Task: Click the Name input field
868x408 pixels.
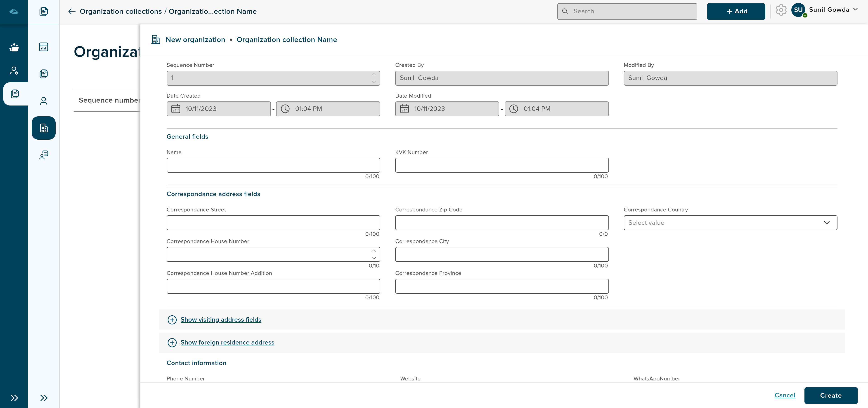Action: 273,165
